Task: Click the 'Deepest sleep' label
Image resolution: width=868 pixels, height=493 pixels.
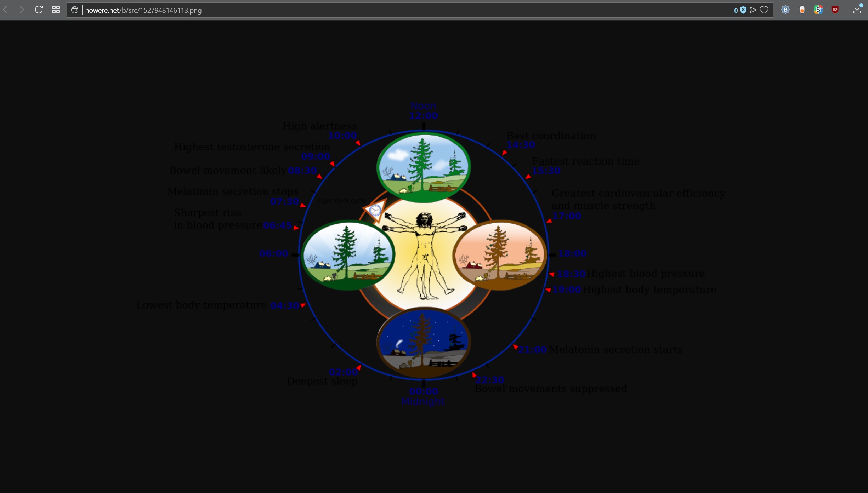Action: pyautogui.click(x=322, y=382)
